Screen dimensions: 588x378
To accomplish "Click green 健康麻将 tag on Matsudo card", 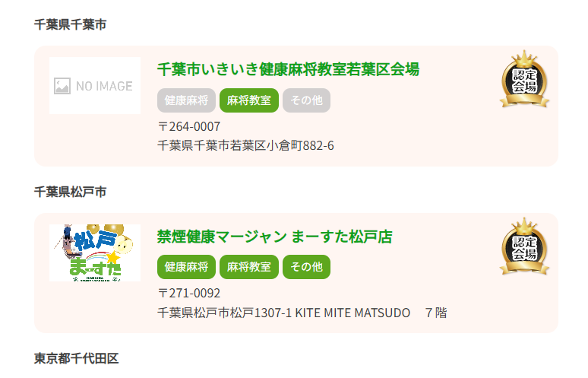I will 186,267.
